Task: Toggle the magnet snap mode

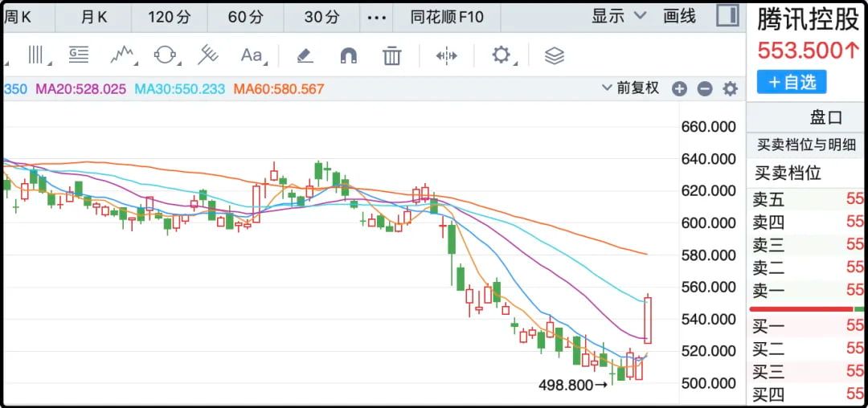Action: pyautogui.click(x=348, y=55)
